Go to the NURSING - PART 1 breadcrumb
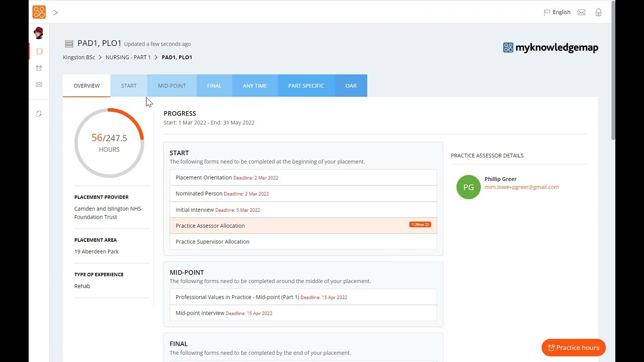This screenshot has width=644, height=362. point(128,57)
